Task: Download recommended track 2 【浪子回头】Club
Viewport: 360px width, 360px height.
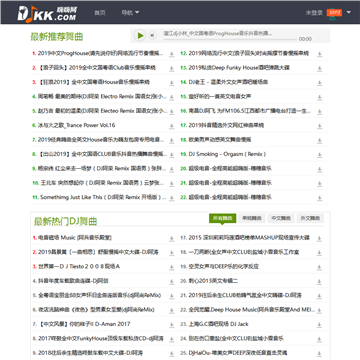Action: point(172,69)
